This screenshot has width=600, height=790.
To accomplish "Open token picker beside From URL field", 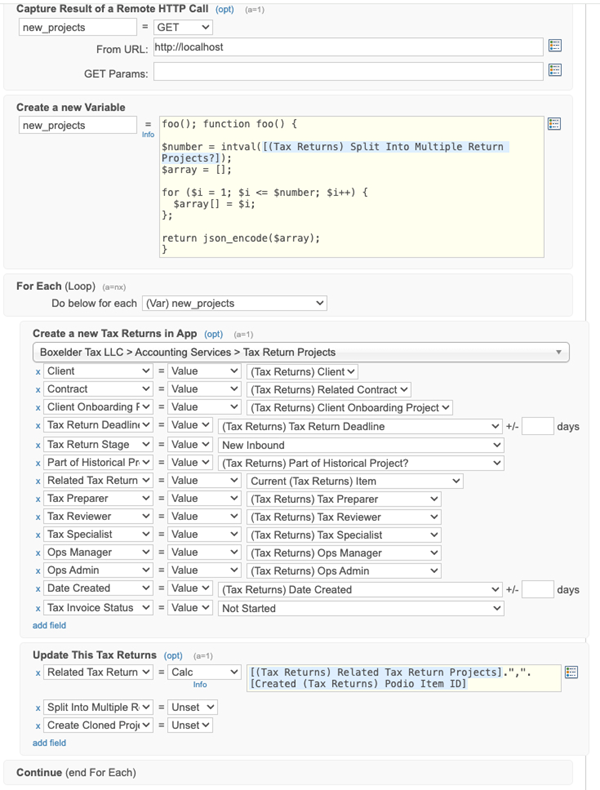I will click(x=555, y=46).
